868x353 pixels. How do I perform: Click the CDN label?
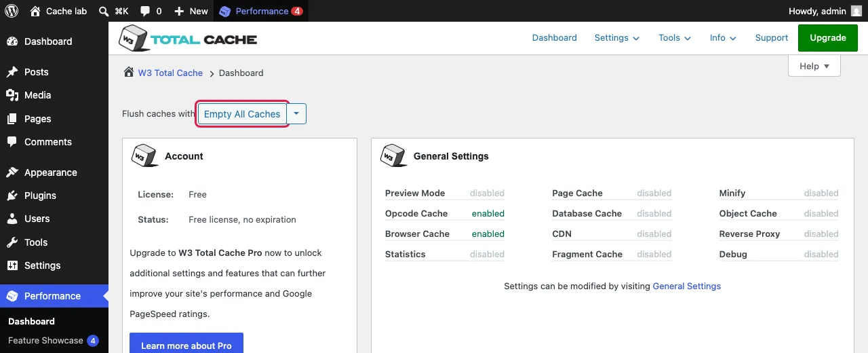(x=562, y=234)
